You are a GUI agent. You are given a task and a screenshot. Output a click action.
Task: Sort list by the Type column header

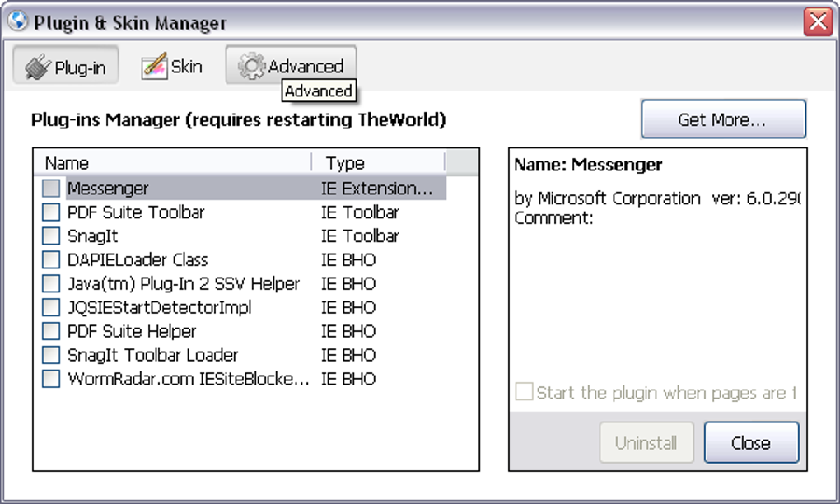point(378,162)
